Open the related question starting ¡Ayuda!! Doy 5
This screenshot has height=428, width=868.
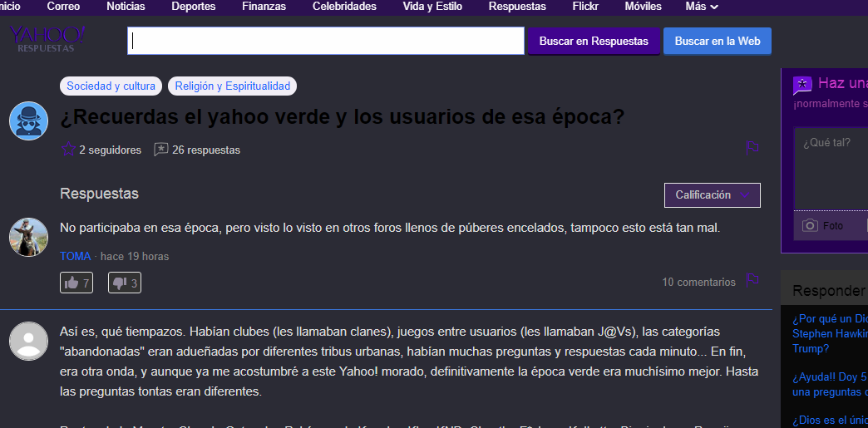tap(829, 385)
